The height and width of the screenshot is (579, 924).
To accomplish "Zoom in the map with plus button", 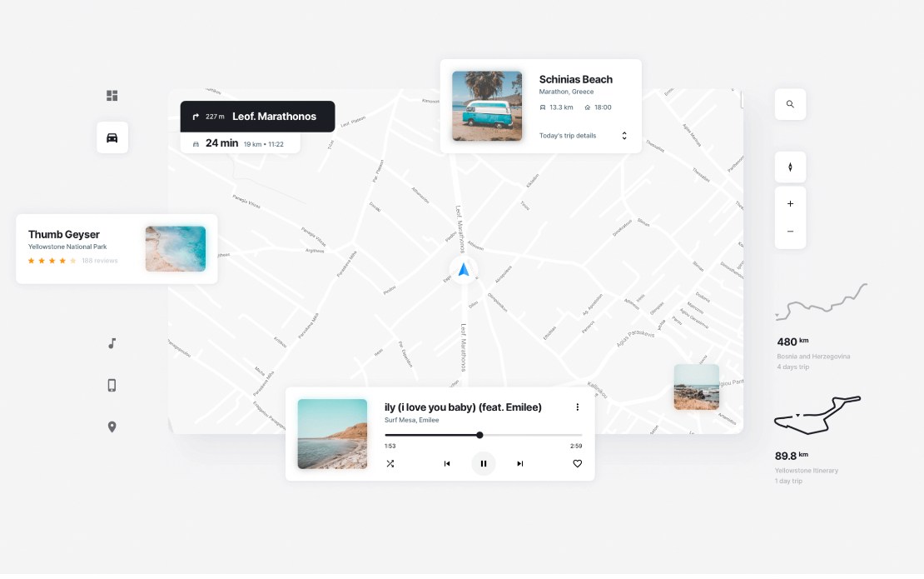I will [x=790, y=203].
